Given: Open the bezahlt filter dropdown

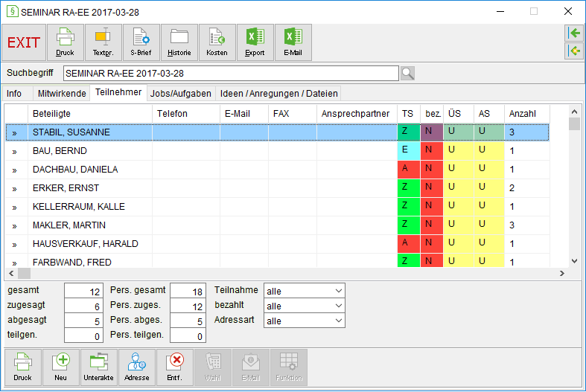Looking at the screenshot, I should coord(305,306).
